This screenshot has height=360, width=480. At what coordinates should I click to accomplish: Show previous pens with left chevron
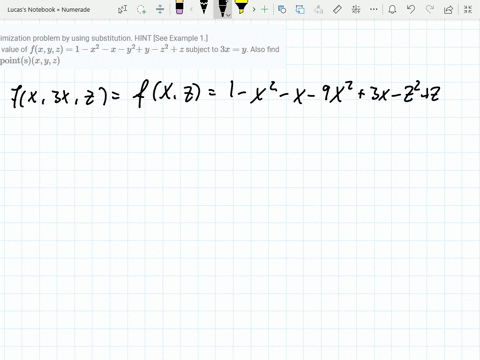click(x=191, y=9)
